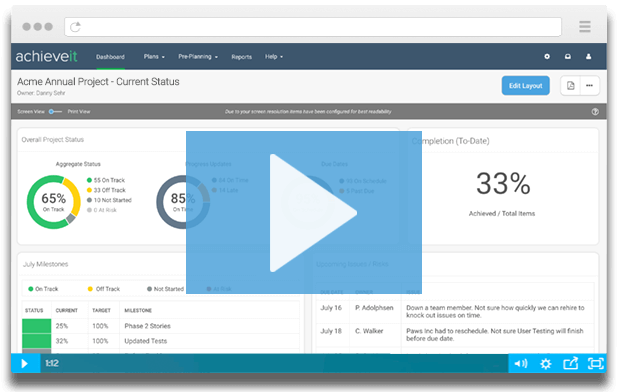Open the more options ellipsis button

[589, 85]
